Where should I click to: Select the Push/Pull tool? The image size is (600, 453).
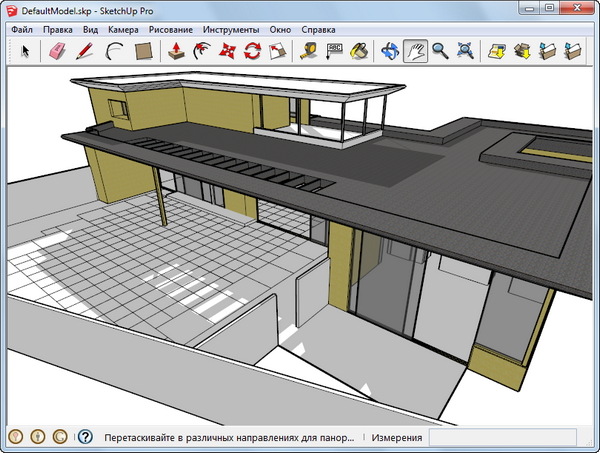coord(175,52)
